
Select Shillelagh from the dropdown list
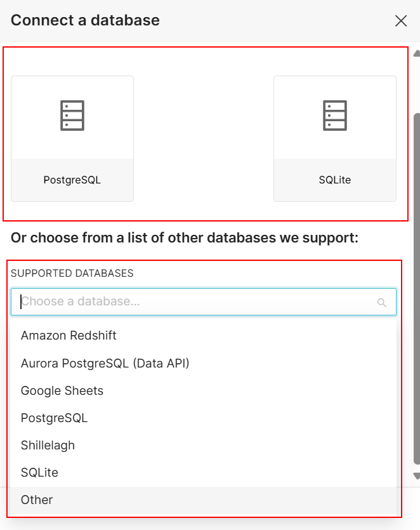pyautogui.click(x=48, y=445)
